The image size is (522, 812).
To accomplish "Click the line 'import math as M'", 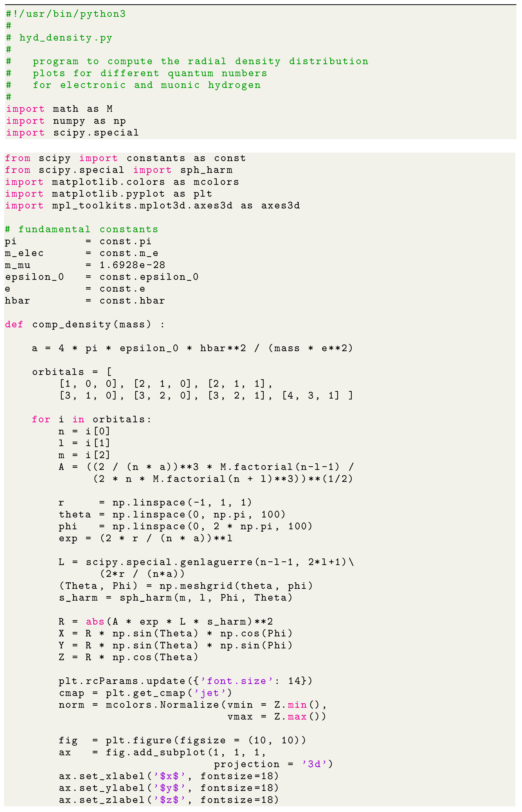I will 59,109.
